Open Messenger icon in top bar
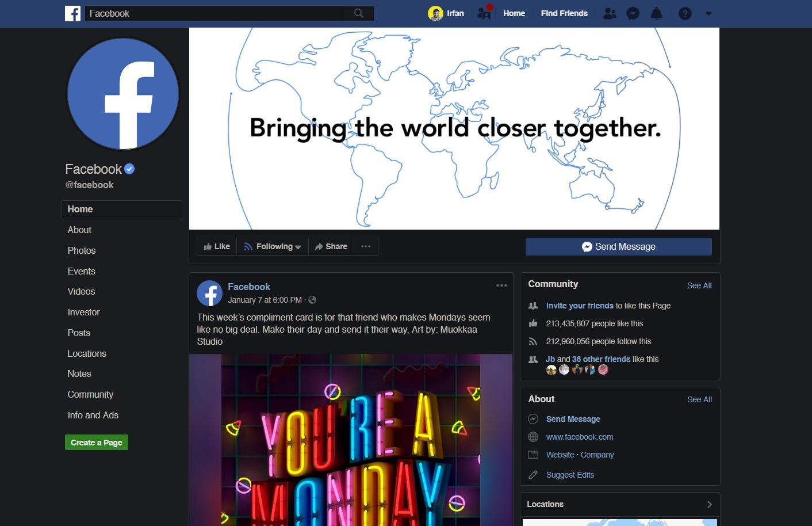The height and width of the screenshot is (526, 812). point(633,13)
